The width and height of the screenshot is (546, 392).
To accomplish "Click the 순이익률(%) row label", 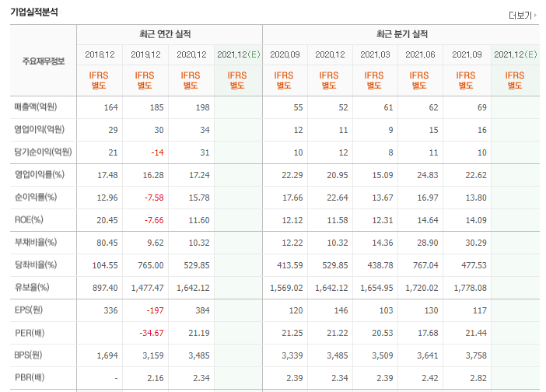I will (x=36, y=197).
